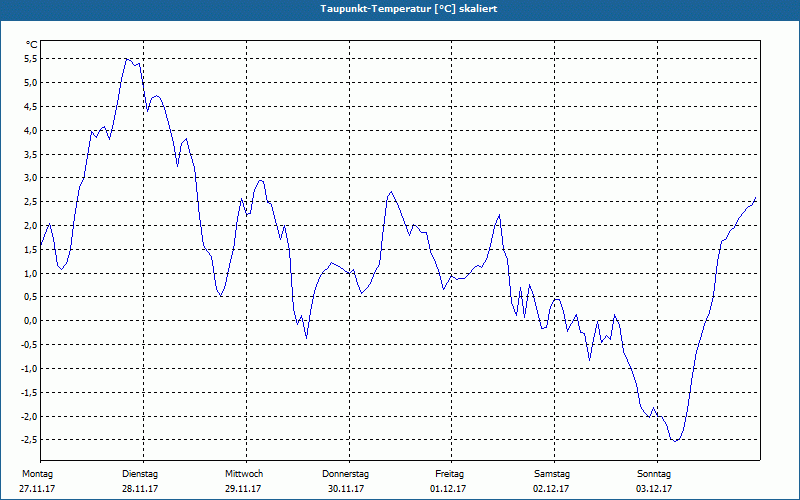Select the 'Donnerstag' day label
Screen dimensions: 800x500
pyautogui.click(x=345, y=474)
